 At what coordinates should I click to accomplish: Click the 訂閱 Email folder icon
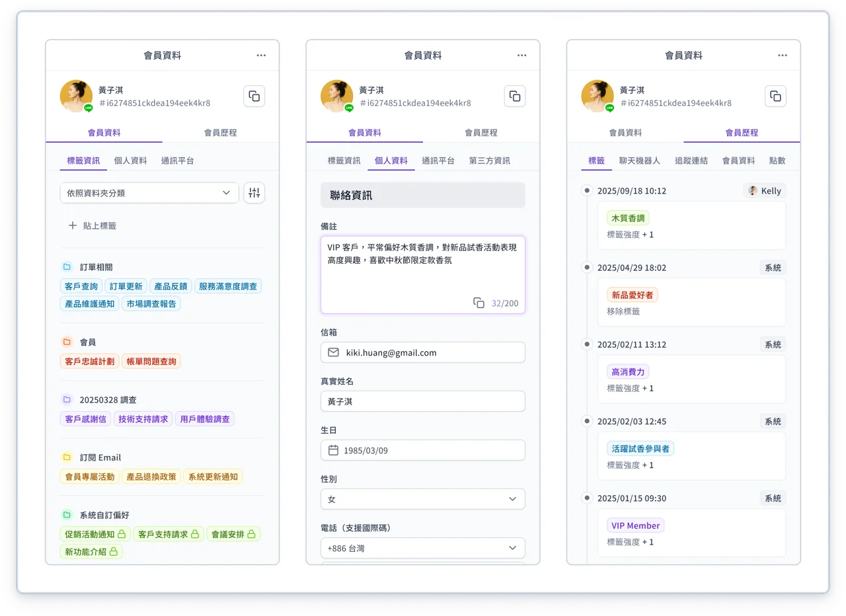(67, 457)
